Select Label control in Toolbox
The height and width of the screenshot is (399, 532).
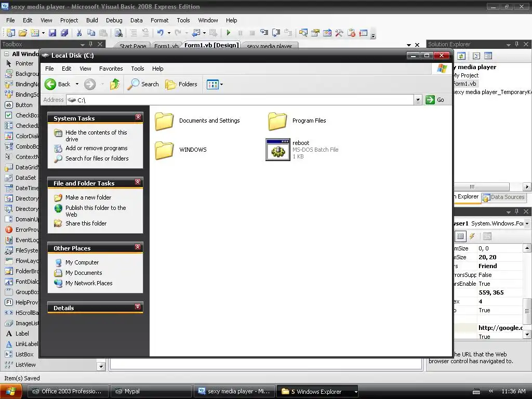[x=18, y=334]
